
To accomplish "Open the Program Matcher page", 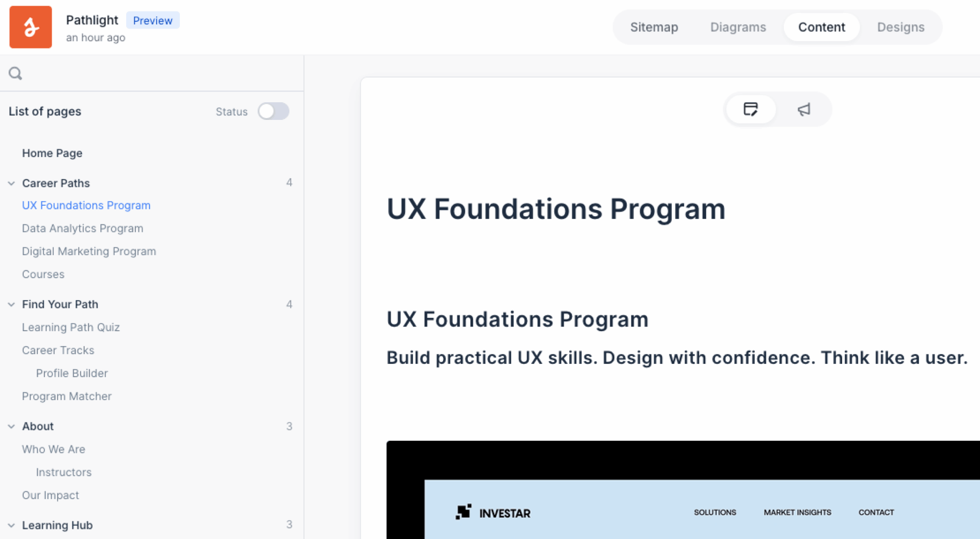I will click(67, 396).
